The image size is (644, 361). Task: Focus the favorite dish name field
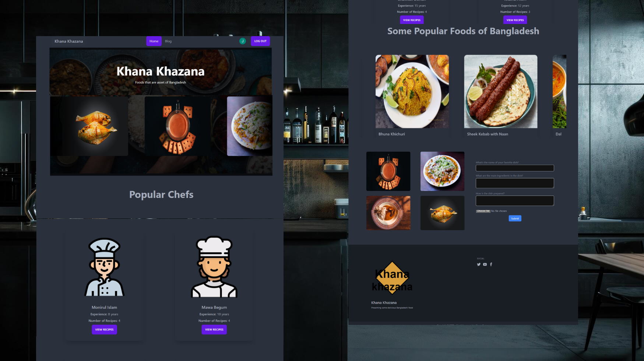tap(515, 168)
